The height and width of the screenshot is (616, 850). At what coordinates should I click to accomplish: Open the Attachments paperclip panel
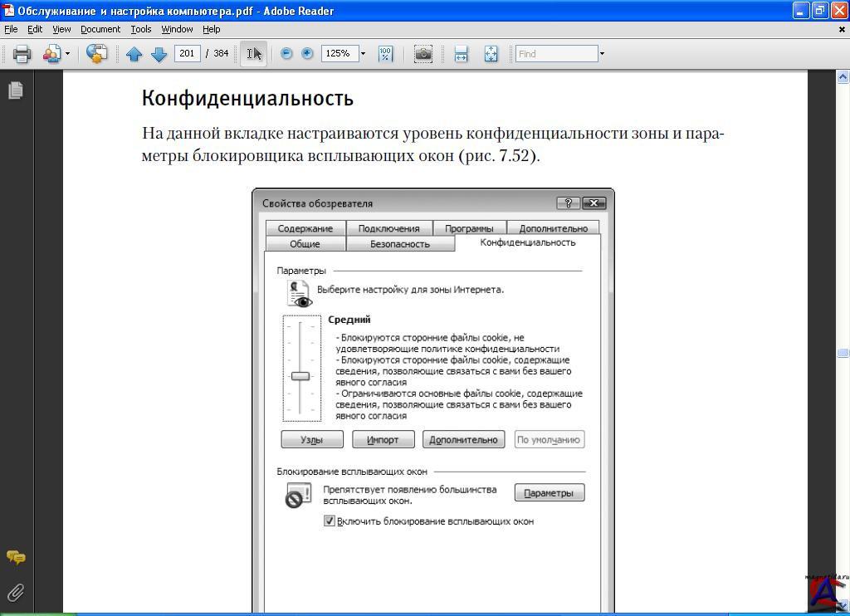(15, 592)
